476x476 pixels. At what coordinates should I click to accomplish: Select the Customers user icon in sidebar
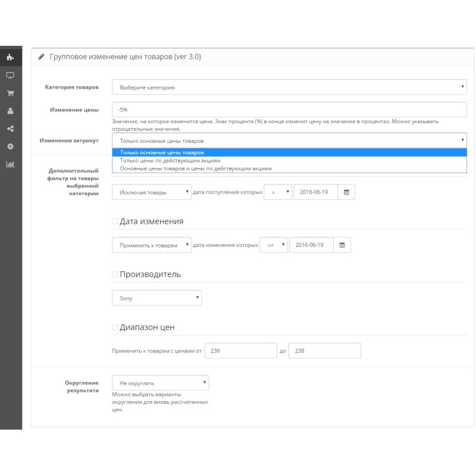pyautogui.click(x=10, y=111)
